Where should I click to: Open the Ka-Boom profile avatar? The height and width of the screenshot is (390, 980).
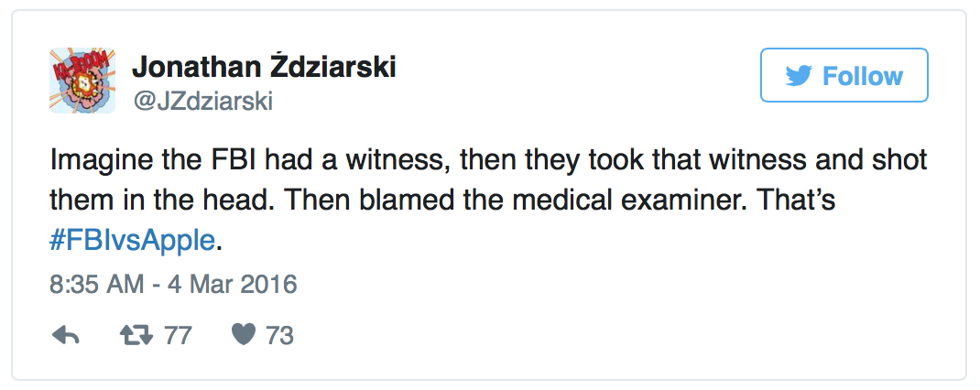point(82,80)
